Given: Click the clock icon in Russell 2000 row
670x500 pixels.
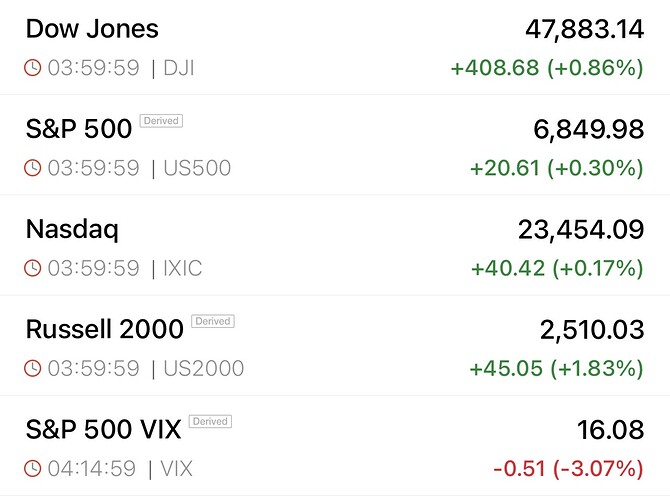Looking at the screenshot, I should coord(33,368).
